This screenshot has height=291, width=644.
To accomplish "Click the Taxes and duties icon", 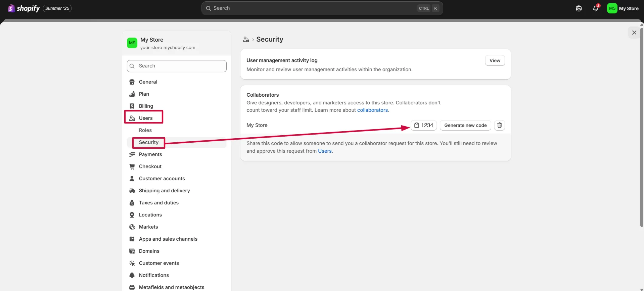I will 132,203.
